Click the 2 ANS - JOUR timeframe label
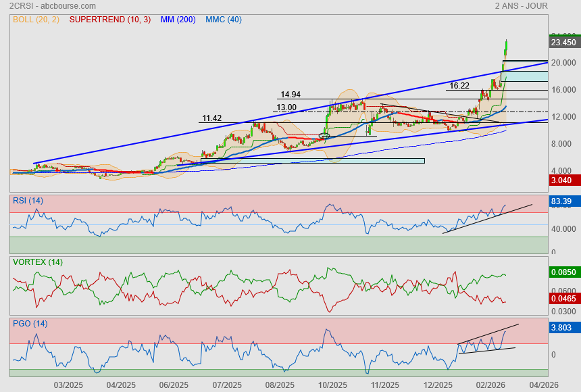Viewport: 581px width, 392px height. point(521,6)
